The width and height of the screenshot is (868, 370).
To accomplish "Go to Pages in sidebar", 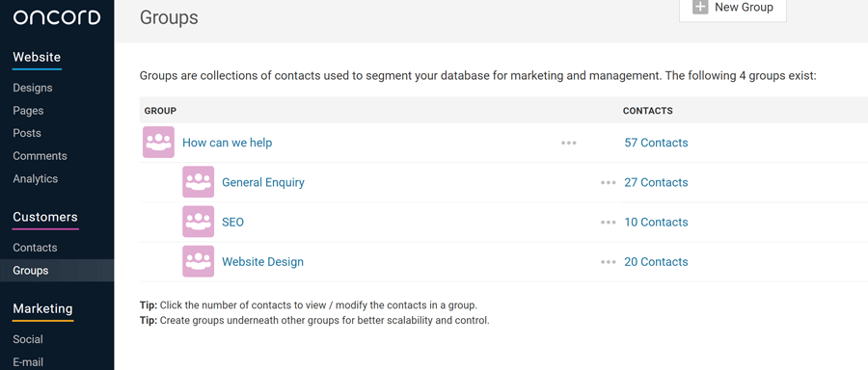I will 28,111.
